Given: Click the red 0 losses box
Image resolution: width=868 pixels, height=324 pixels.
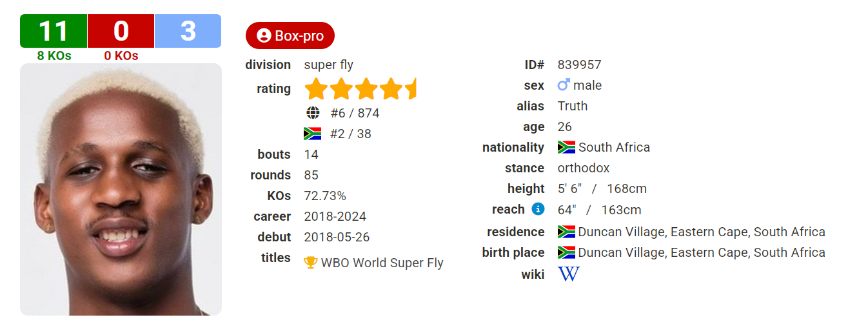Looking at the screenshot, I should (121, 31).
